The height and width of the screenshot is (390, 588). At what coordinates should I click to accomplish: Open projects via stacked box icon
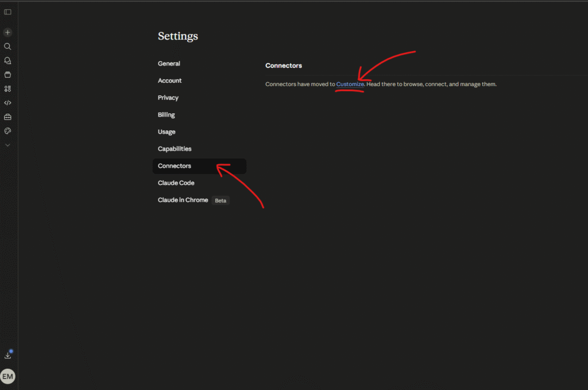click(x=7, y=75)
